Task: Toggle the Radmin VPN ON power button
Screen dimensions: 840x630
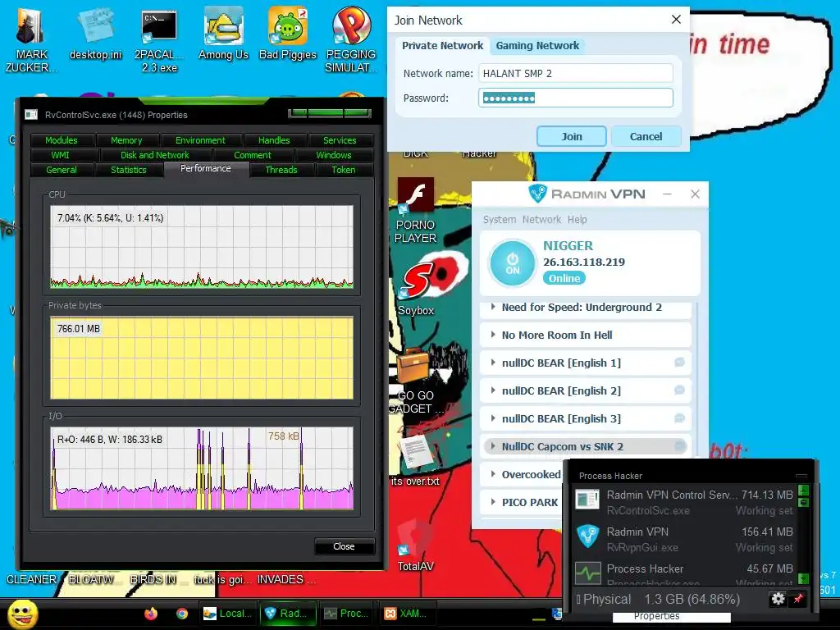Action: tap(512, 263)
